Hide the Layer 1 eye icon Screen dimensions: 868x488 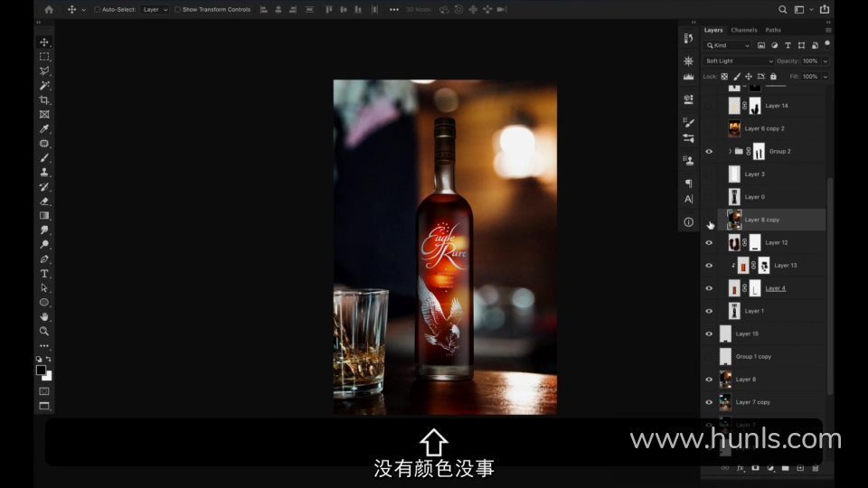pos(709,311)
